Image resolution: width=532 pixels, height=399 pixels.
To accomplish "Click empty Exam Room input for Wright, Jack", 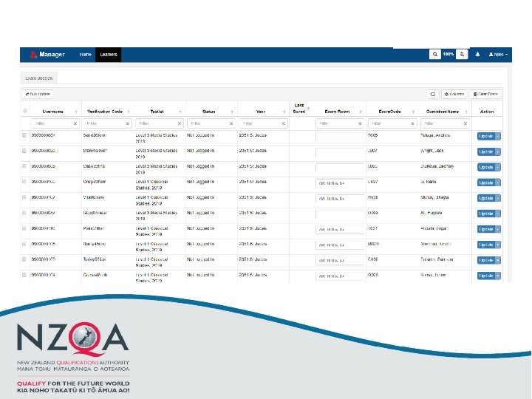I will click(x=340, y=152).
